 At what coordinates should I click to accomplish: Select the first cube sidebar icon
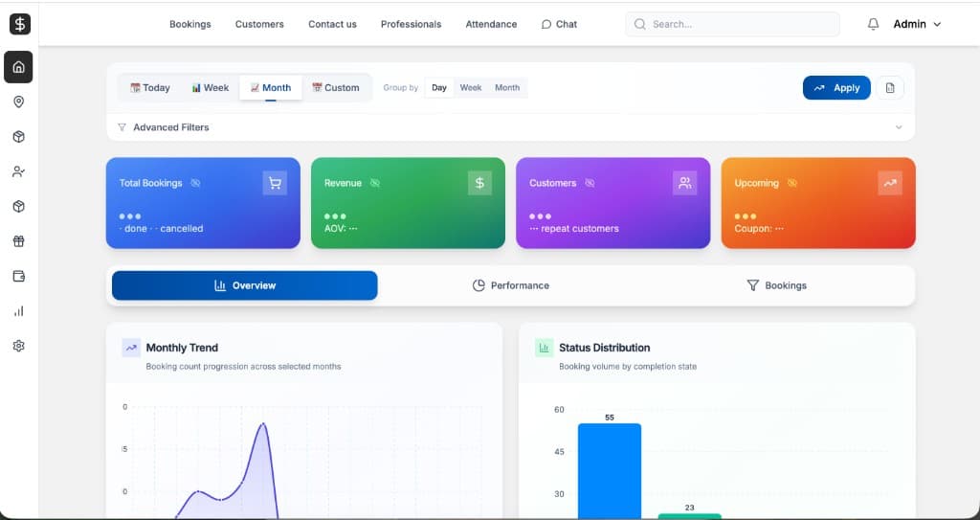[x=19, y=136]
